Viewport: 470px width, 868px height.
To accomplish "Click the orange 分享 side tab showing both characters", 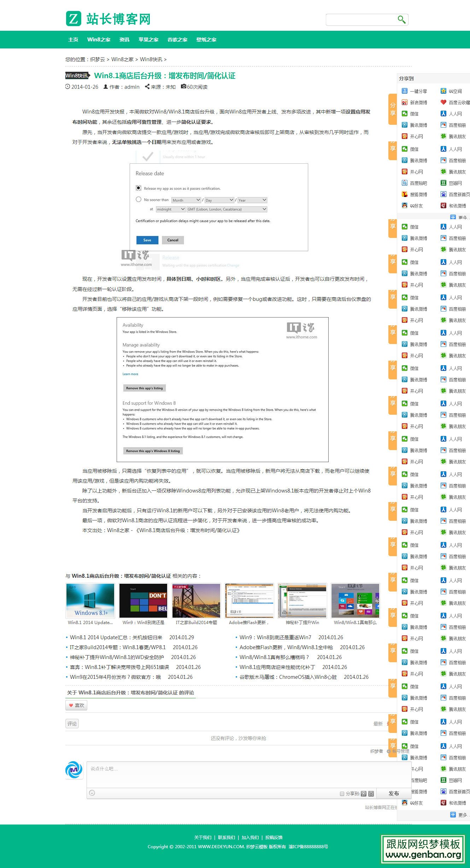I will 393,109.
